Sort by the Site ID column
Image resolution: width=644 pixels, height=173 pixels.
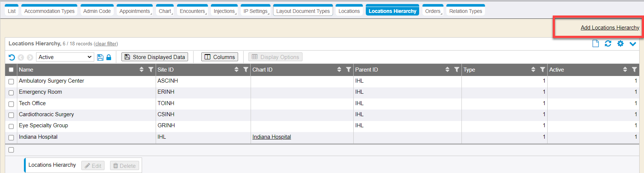coord(236,70)
